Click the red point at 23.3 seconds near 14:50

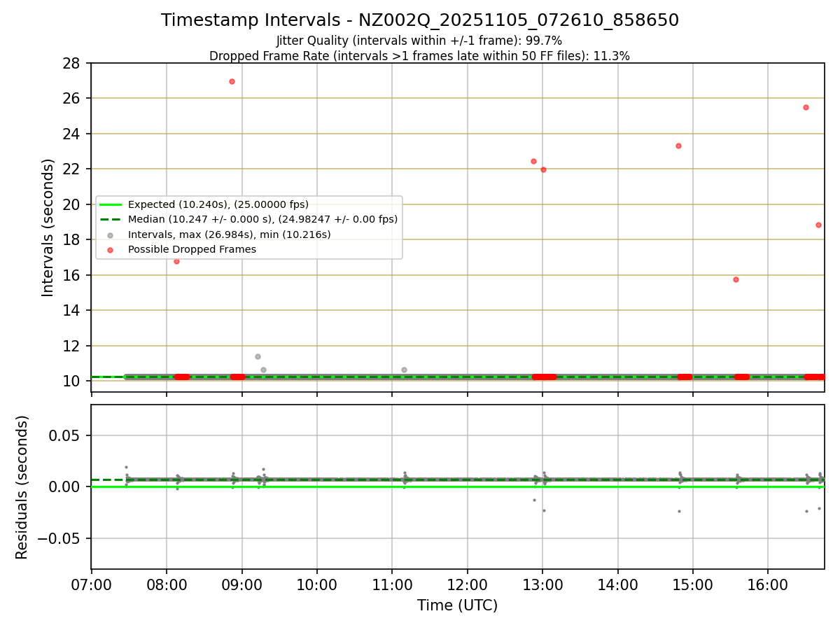pos(678,146)
